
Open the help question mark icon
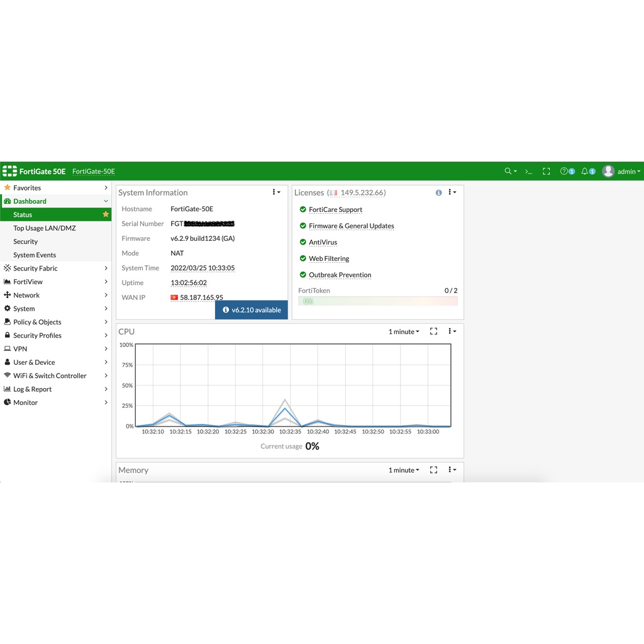[x=564, y=171]
